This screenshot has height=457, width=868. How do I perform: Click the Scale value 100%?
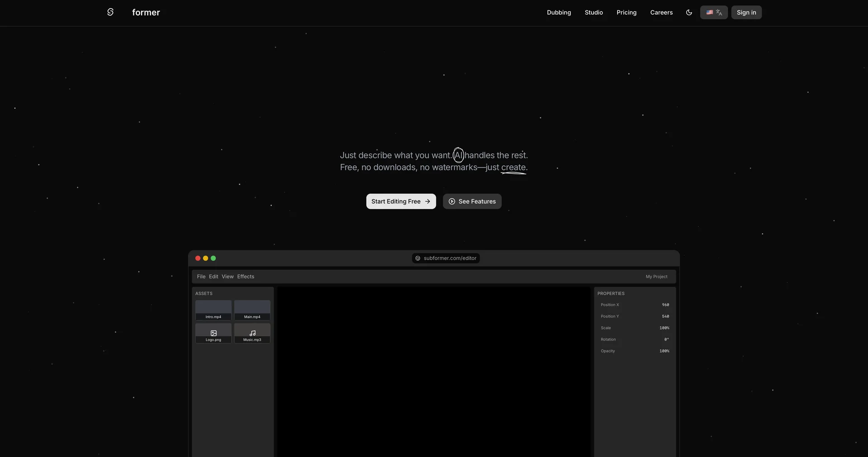click(x=664, y=328)
